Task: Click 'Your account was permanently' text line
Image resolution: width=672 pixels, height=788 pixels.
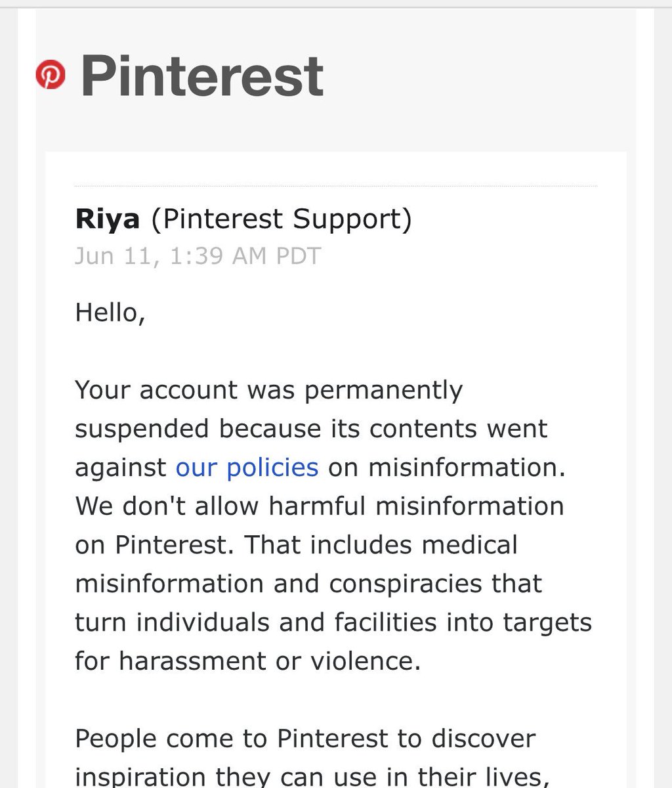Action: click(269, 391)
